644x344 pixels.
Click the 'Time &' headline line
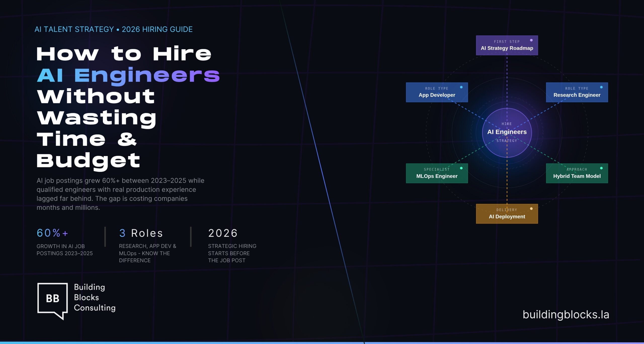87,139
